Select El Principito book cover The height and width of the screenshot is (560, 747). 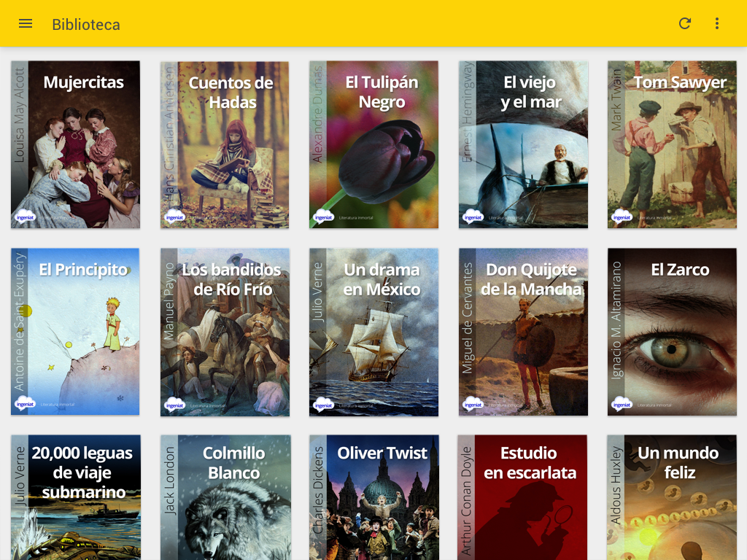pyautogui.click(x=75, y=332)
